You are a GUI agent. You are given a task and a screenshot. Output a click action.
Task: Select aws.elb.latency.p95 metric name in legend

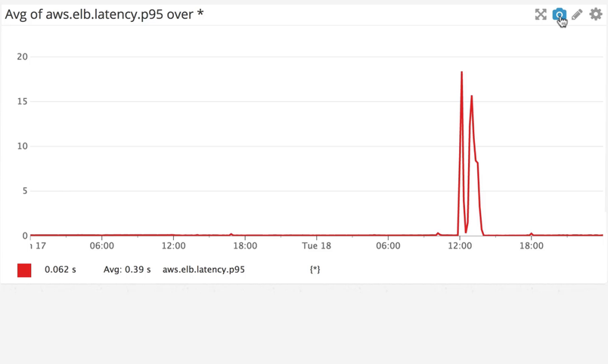pos(203,270)
